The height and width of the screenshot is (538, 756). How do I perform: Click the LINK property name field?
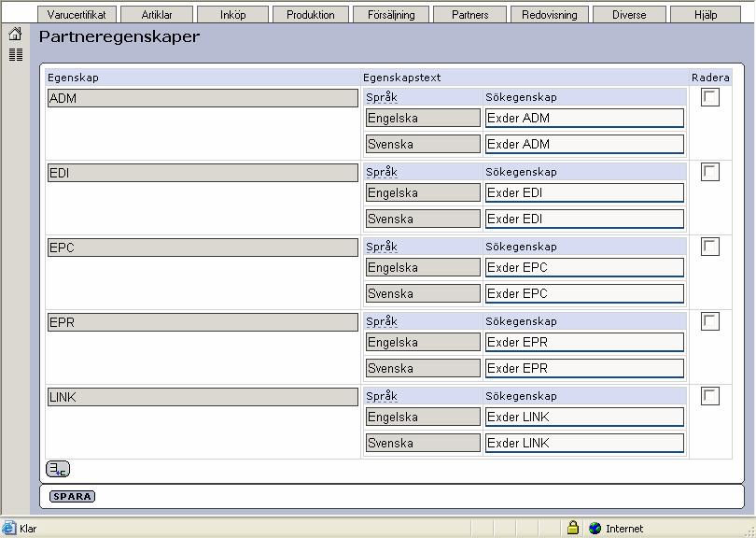click(x=203, y=397)
